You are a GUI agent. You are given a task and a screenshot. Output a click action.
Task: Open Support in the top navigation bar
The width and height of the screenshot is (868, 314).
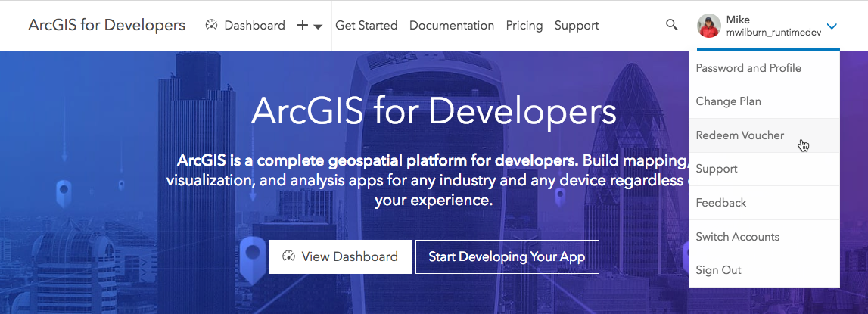pos(576,26)
